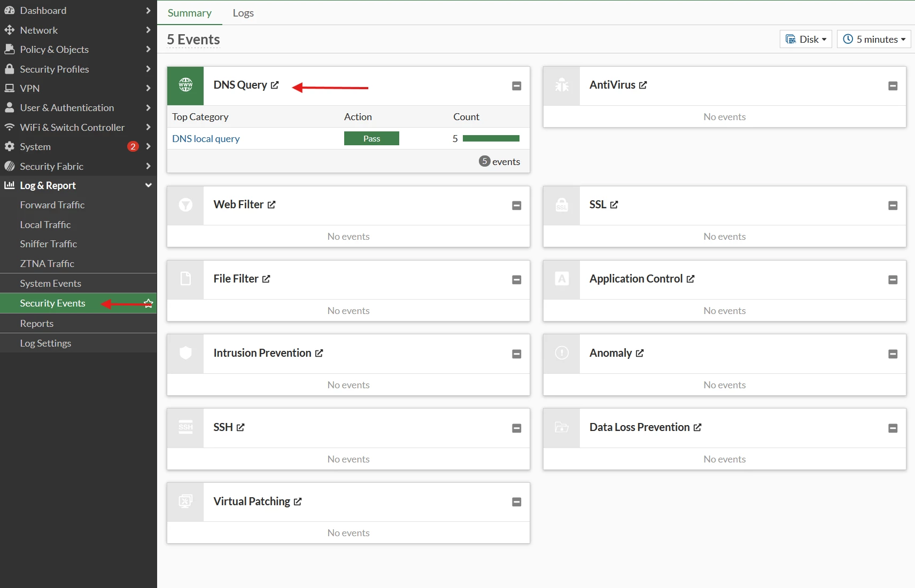Open Virtual Patching external link icon
Viewport: 915px width, 588px height.
pyautogui.click(x=298, y=501)
